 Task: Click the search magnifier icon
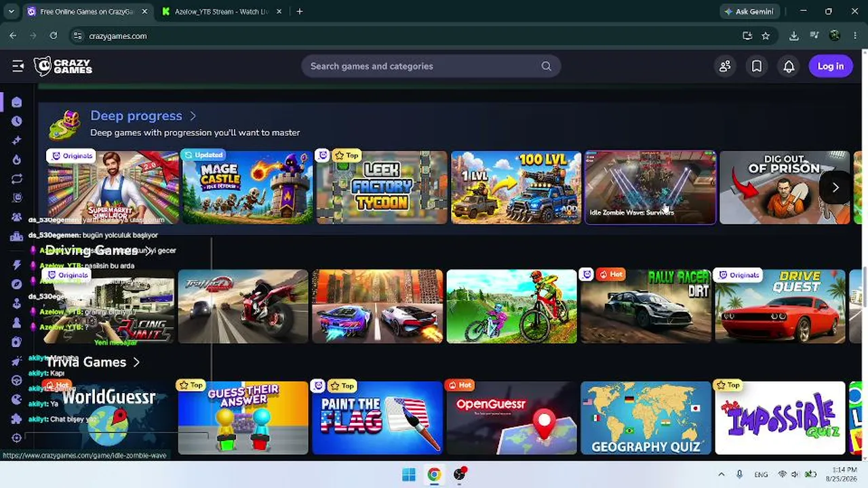tap(547, 66)
